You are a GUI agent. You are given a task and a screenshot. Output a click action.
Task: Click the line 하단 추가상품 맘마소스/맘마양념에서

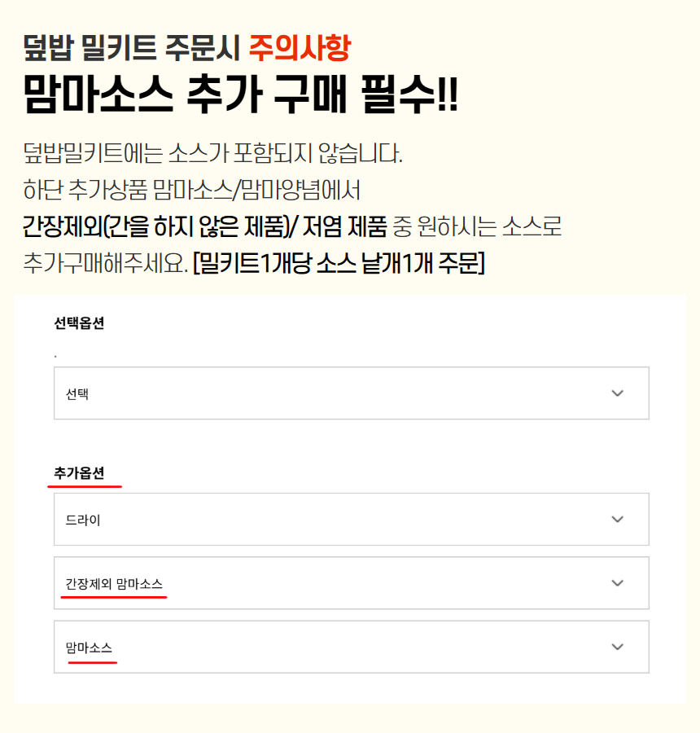[x=192, y=191]
